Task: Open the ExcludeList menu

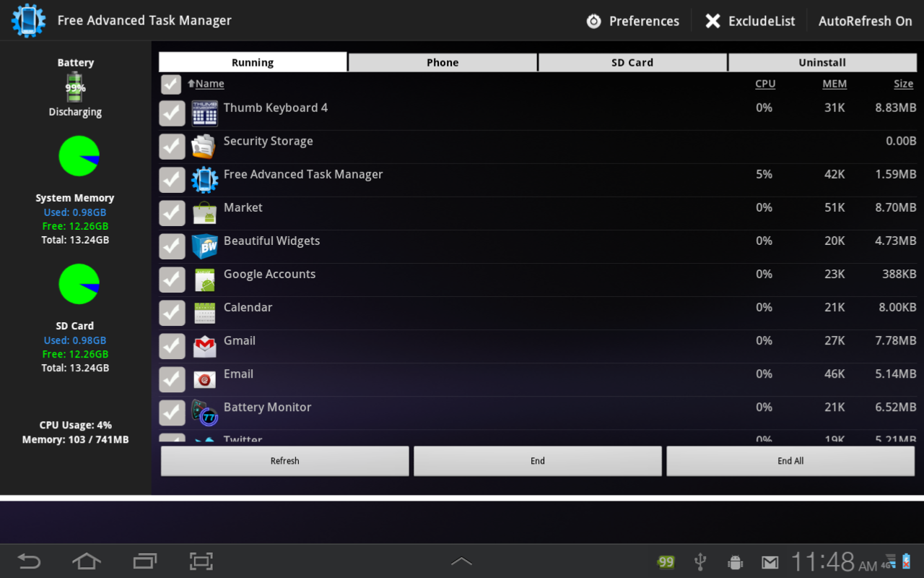Action: coord(750,21)
